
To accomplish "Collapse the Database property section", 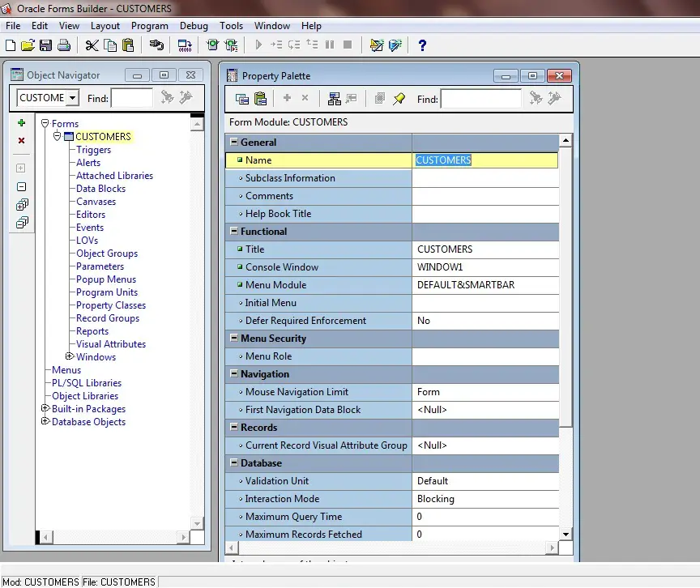I will tap(233, 462).
